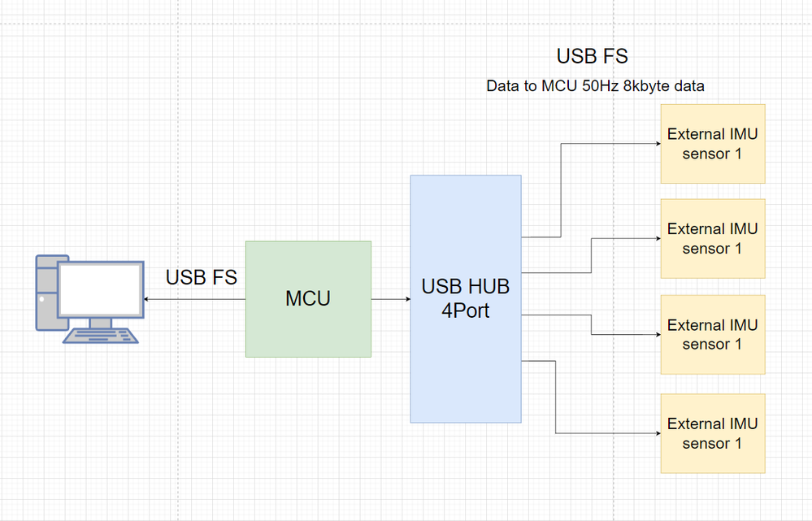This screenshot has width=812, height=521.
Task: Select the bottom External IMU sensor box
Action: click(x=712, y=433)
